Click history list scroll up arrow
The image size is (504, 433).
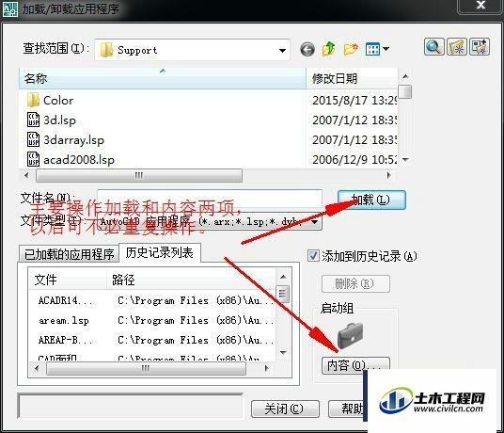coord(283,277)
